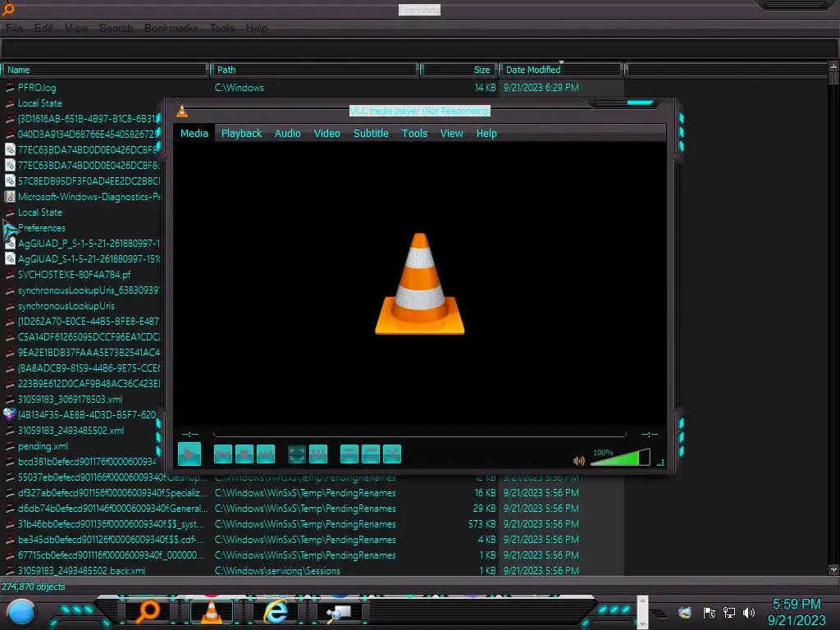Click system volume tray icon
This screenshot has width=840, height=630.
click(x=749, y=612)
